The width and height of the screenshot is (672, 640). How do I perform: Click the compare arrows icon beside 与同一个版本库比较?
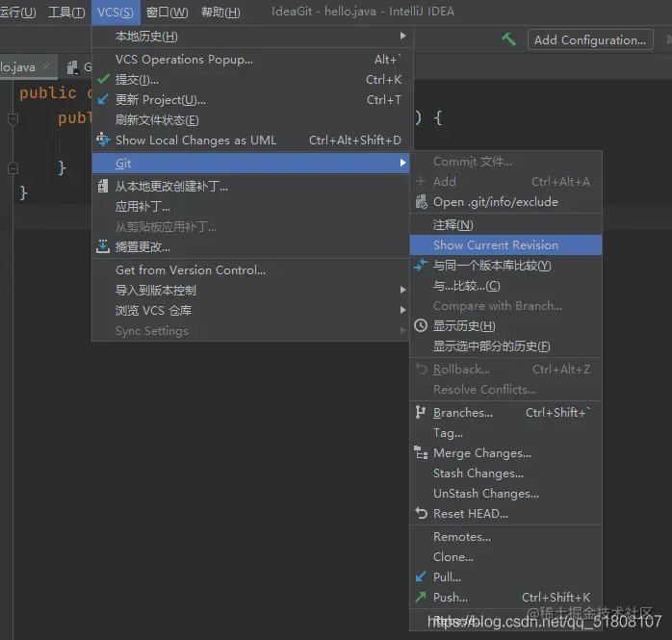click(x=421, y=265)
